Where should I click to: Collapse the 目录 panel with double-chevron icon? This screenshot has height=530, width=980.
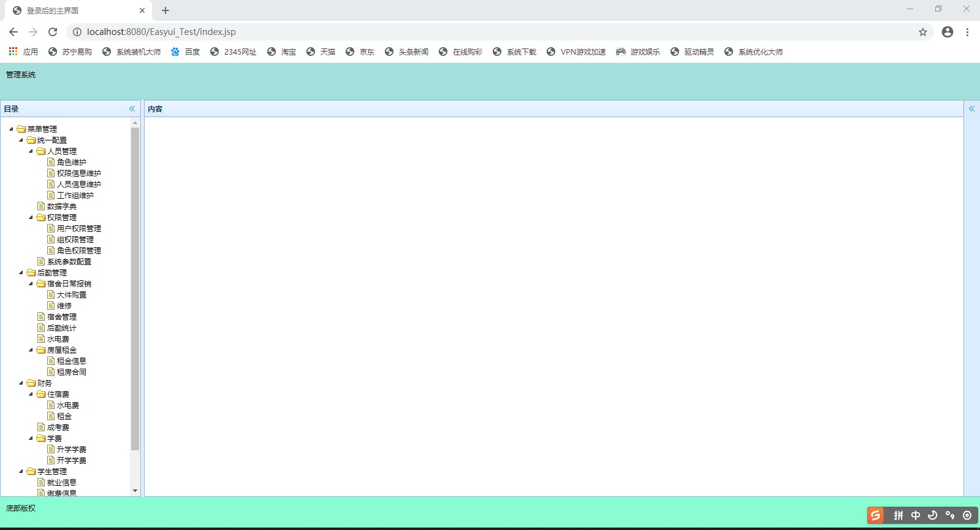point(132,109)
